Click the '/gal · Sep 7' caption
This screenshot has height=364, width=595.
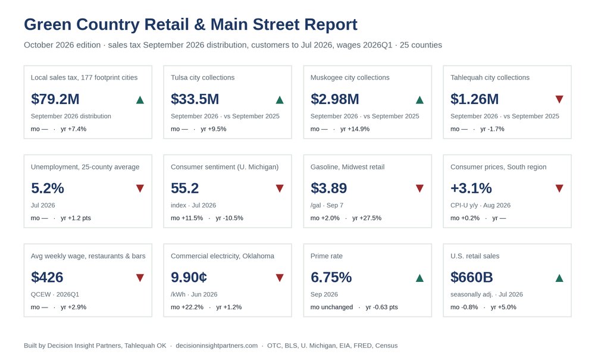point(327,205)
